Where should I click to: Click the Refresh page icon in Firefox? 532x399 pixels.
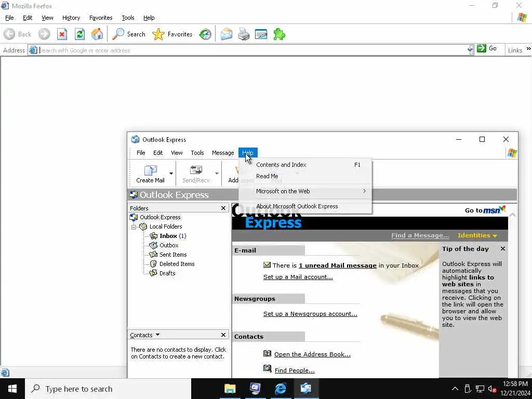pyautogui.click(x=79, y=34)
